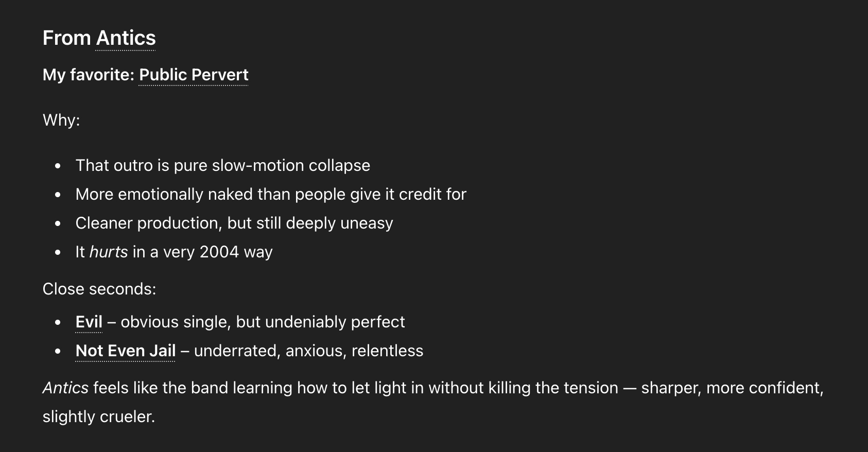This screenshot has height=452, width=868.
Task: Click the italic word hurts
Action: pyautogui.click(x=108, y=252)
